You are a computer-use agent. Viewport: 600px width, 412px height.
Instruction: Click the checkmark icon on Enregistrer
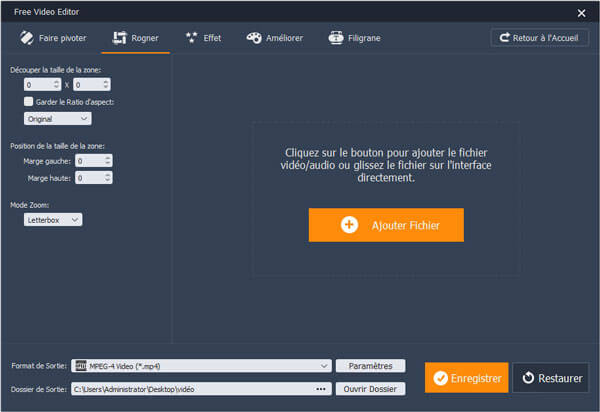[441, 379]
